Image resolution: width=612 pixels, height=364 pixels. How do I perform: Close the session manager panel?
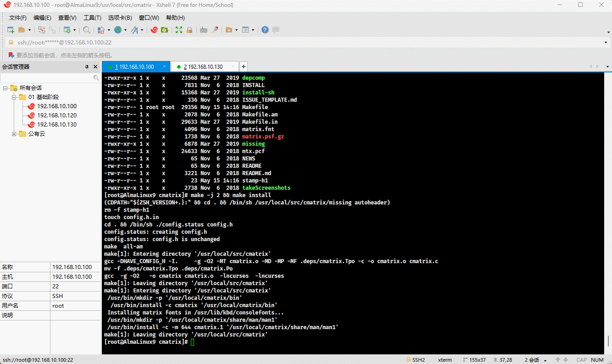point(95,67)
